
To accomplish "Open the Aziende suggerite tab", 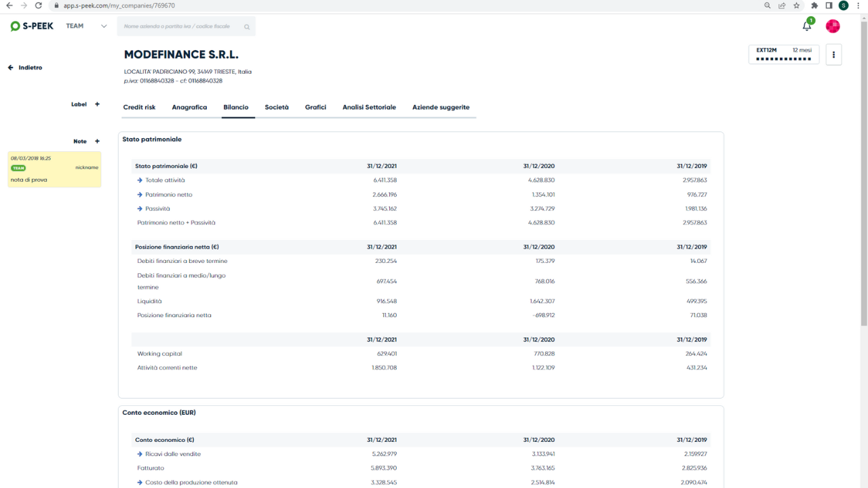I will pos(441,107).
